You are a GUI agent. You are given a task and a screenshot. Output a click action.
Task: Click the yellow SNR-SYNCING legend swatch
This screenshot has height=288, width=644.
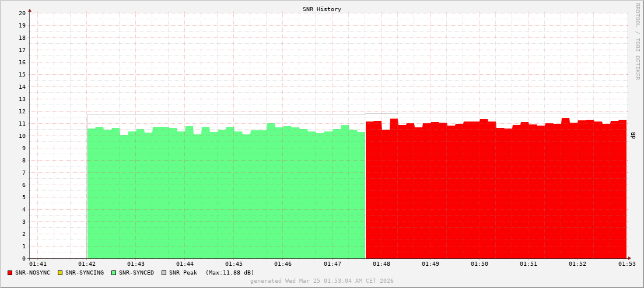click(60, 273)
